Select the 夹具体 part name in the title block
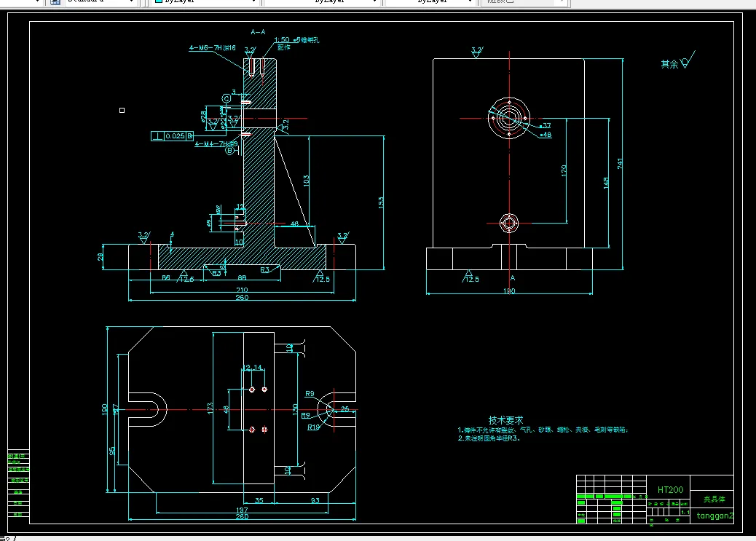This screenshot has width=756, height=541. coord(714,499)
